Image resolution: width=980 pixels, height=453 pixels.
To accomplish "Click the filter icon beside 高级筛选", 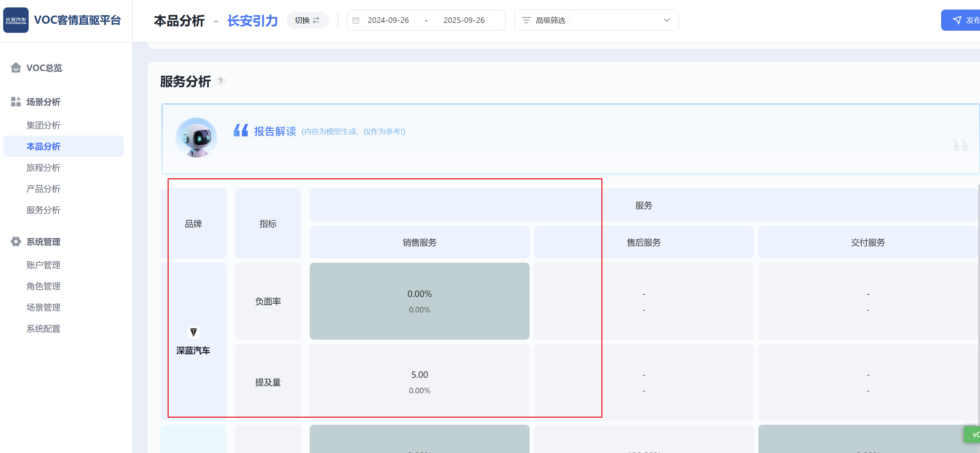I will tap(526, 20).
